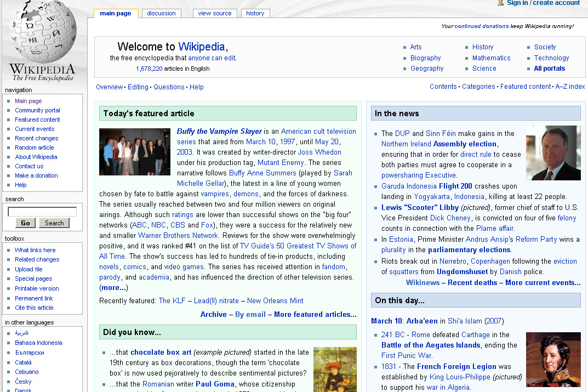Click the user icon beside Sign in
This screenshot has width=588, height=392.
click(501, 3)
